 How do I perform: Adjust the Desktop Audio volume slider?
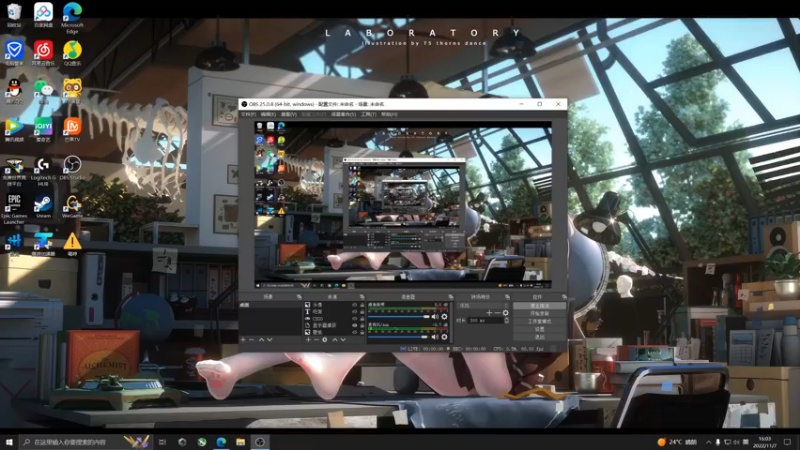click(398, 317)
